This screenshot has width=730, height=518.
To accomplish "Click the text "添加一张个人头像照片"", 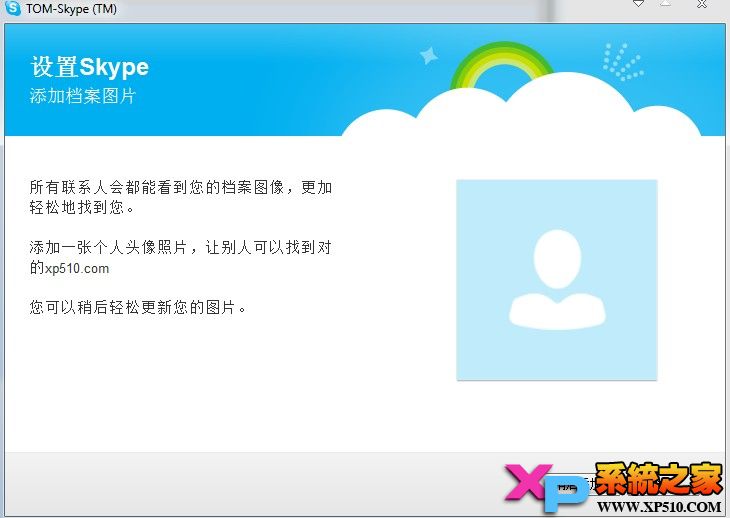I will click(108, 247).
